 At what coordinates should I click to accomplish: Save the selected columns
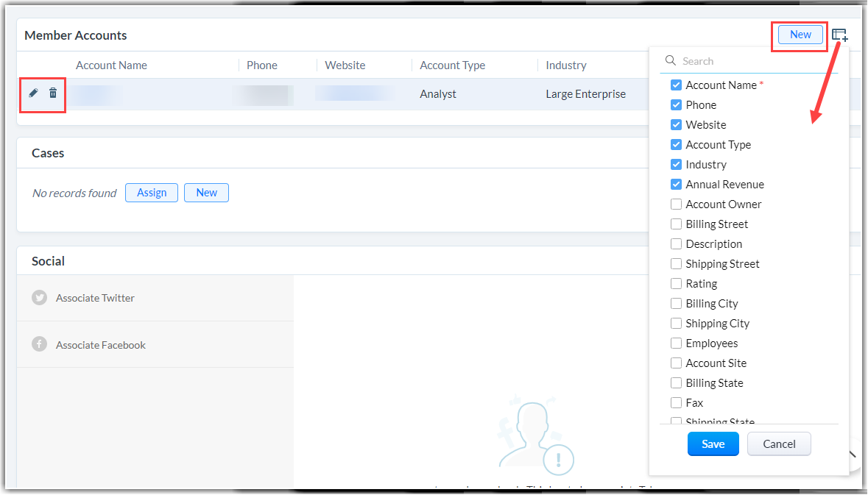click(713, 444)
